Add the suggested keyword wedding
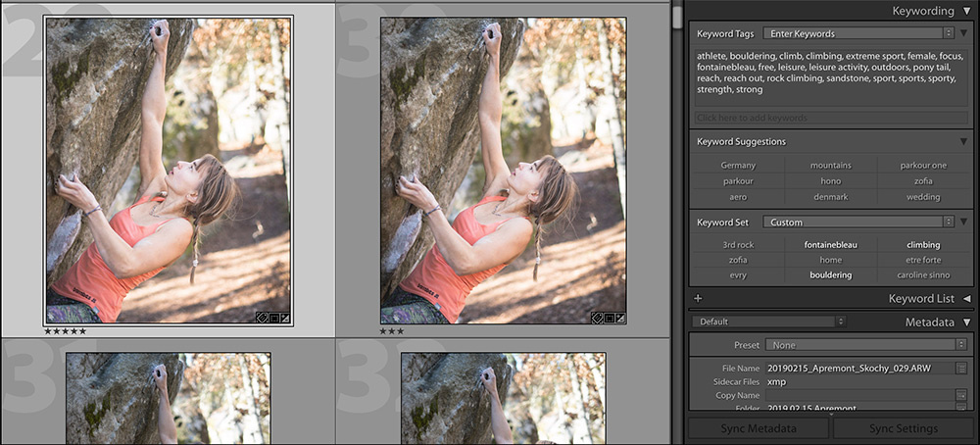 (x=923, y=197)
